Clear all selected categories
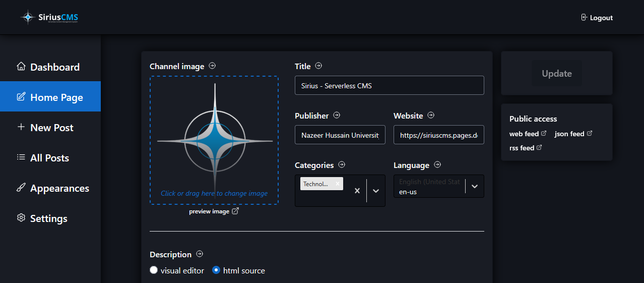 pyautogui.click(x=357, y=191)
